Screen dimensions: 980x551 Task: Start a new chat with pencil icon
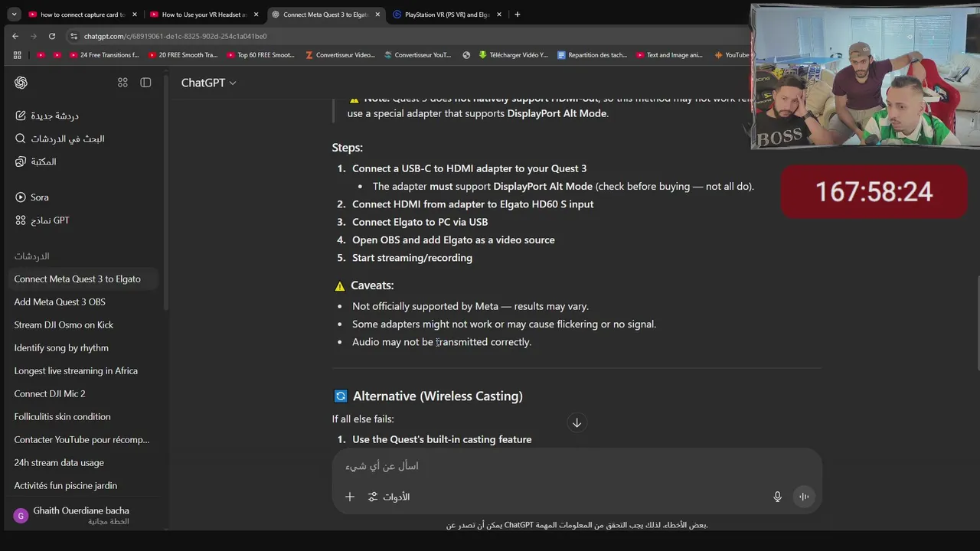(x=21, y=116)
